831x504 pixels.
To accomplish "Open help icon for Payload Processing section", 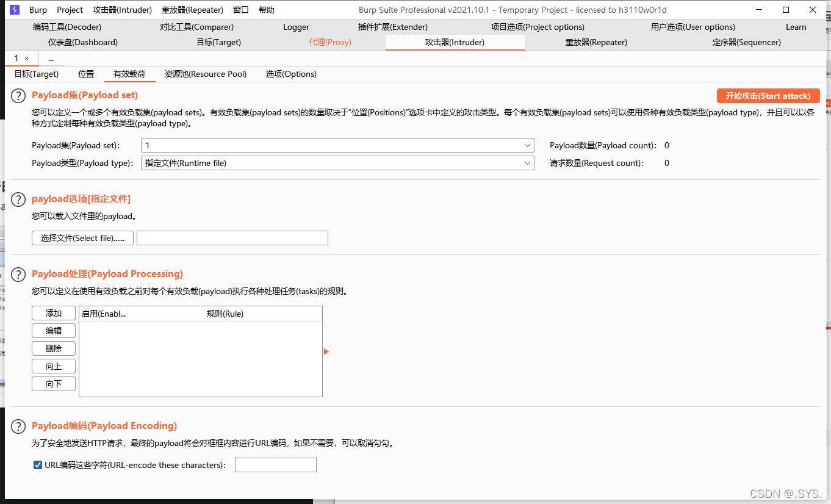I will pyautogui.click(x=20, y=275).
